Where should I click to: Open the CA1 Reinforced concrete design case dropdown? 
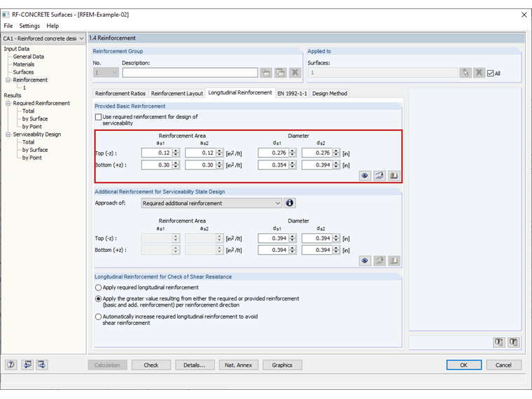[x=81, y=38]
